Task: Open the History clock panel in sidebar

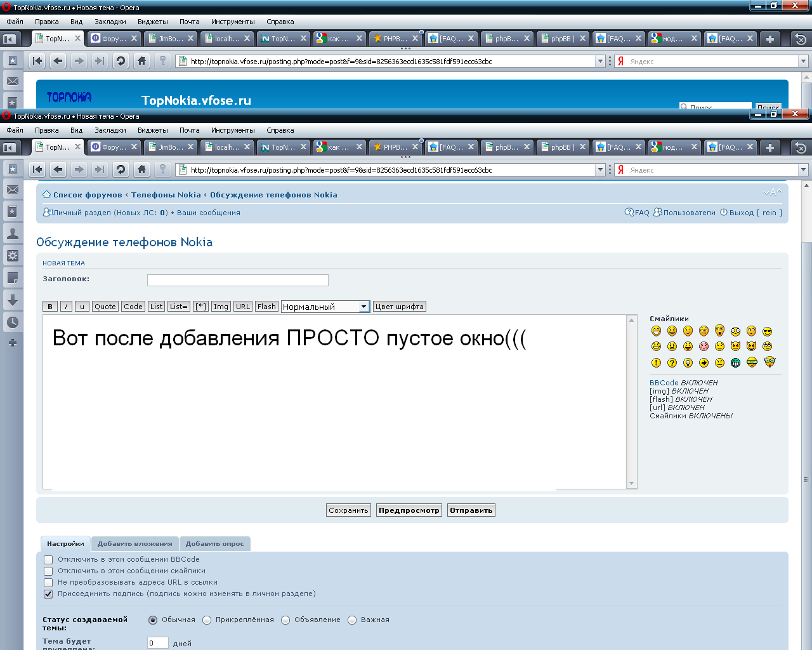Action: [12, 322]
